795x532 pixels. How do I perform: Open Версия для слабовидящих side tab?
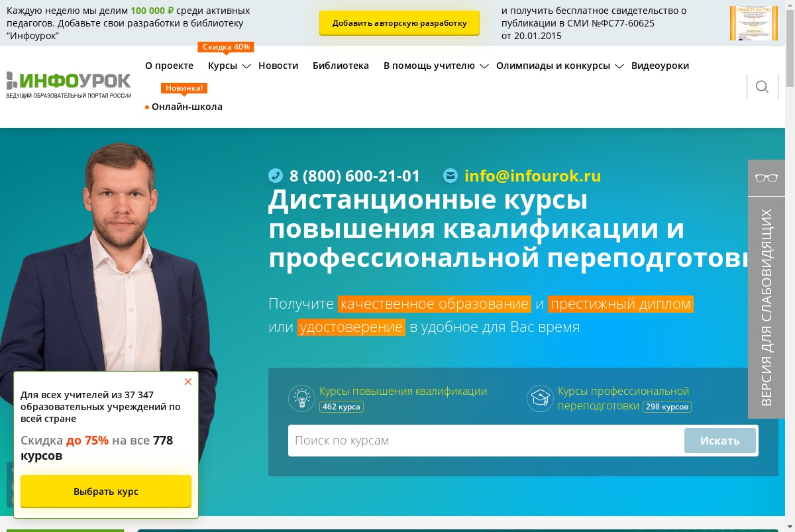(767, 307)
